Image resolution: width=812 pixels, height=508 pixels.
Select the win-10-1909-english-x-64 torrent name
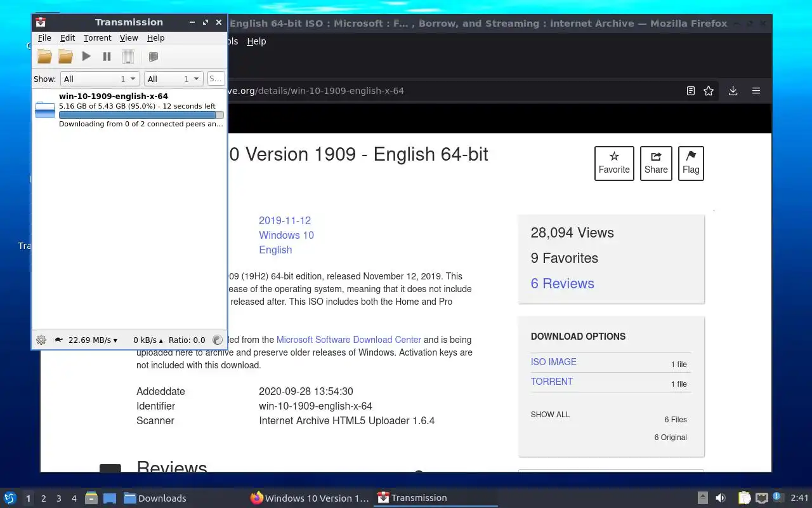(114, 97)
